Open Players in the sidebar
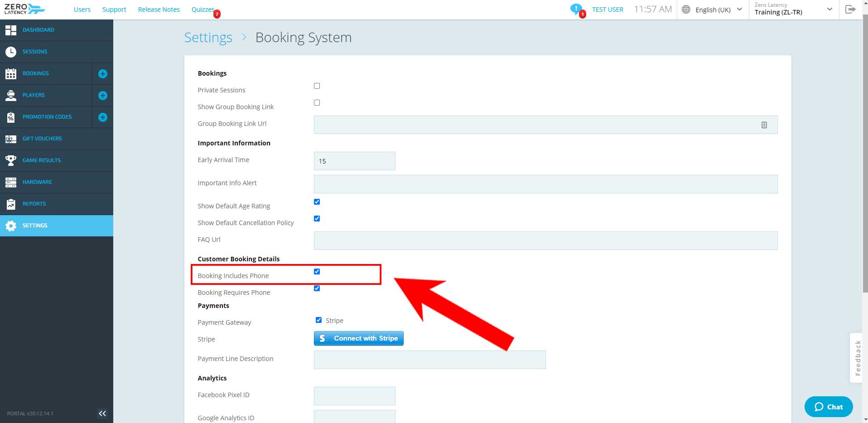This screenshot has width=868, height=423. 34,95
